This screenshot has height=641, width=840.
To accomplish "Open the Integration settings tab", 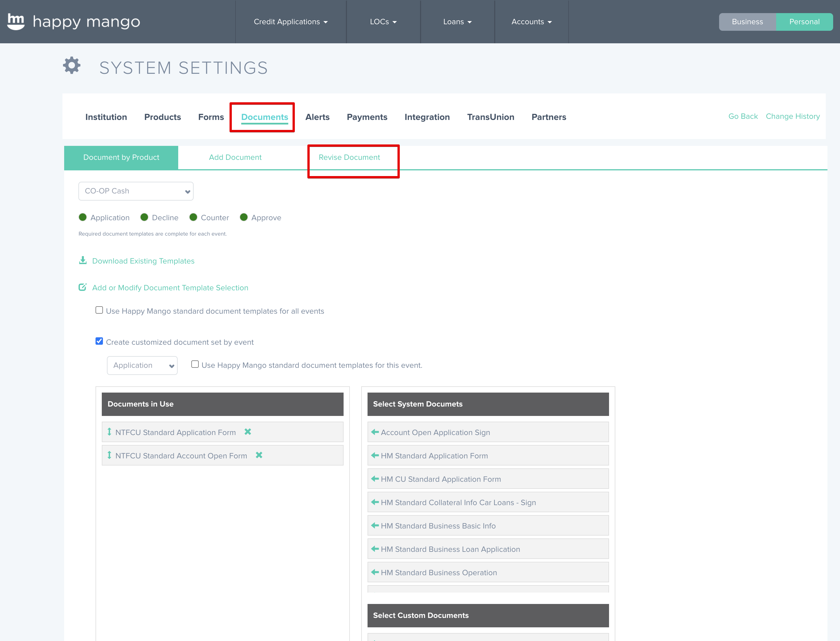I will (x=427, y=117).
